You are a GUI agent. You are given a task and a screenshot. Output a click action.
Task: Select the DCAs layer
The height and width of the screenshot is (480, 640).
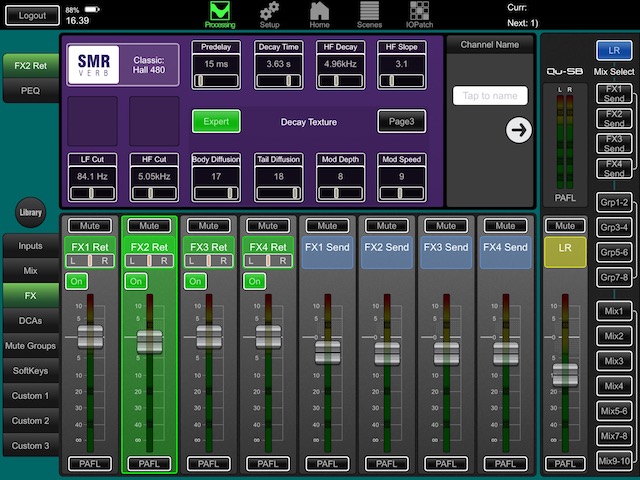coord(31,321)
